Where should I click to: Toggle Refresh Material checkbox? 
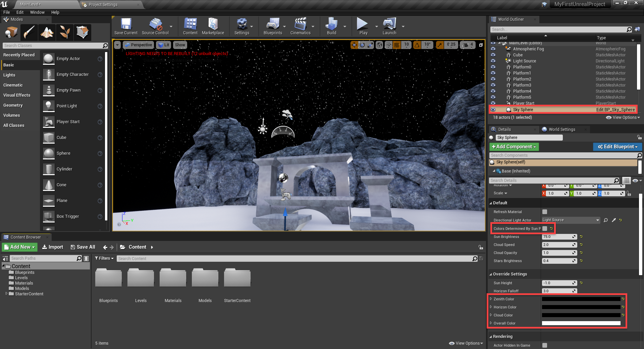(545, 212)
